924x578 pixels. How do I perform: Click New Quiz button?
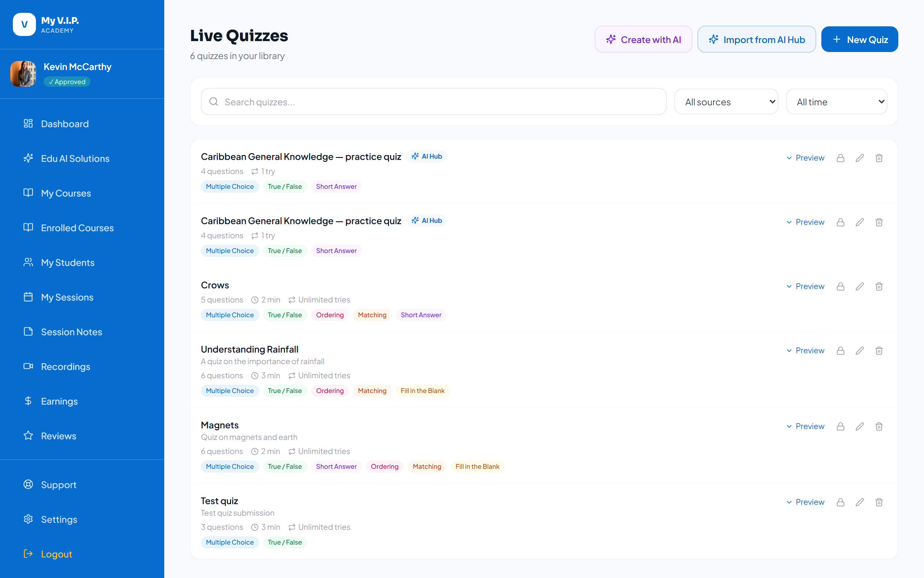coord(860,39)
